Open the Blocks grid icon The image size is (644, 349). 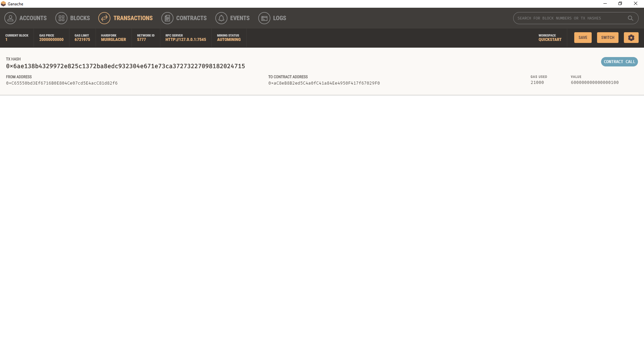coord(61,18)
